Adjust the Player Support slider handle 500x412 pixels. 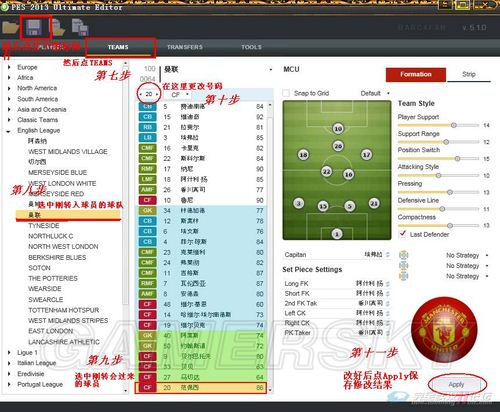pos(453,125)
